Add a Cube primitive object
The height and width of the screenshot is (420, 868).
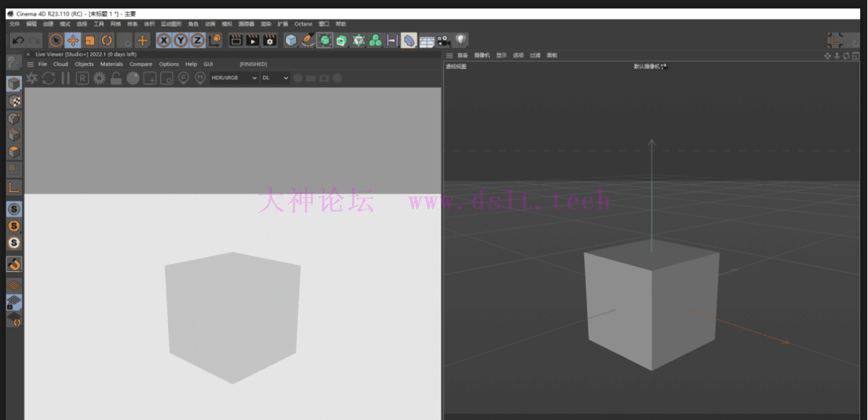coord(291,41)
